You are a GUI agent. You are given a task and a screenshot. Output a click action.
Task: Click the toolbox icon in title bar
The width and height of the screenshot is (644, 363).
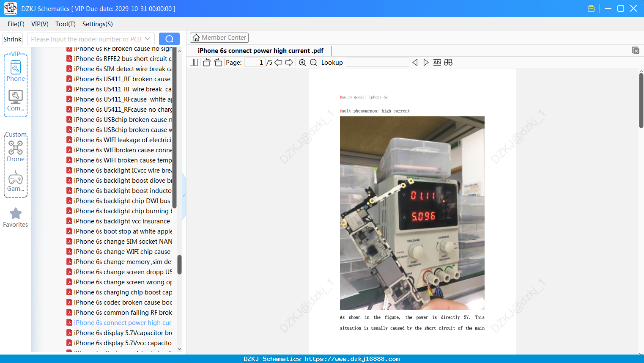[591, 8]
